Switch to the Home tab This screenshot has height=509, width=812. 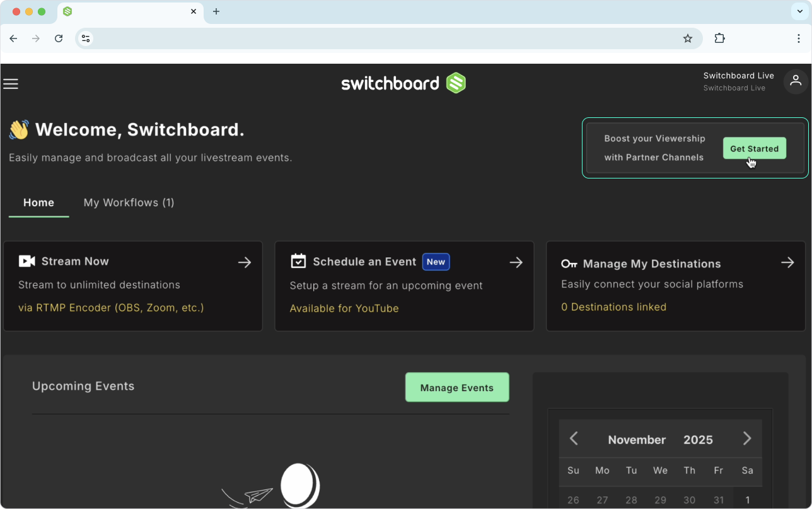point(38,202)
